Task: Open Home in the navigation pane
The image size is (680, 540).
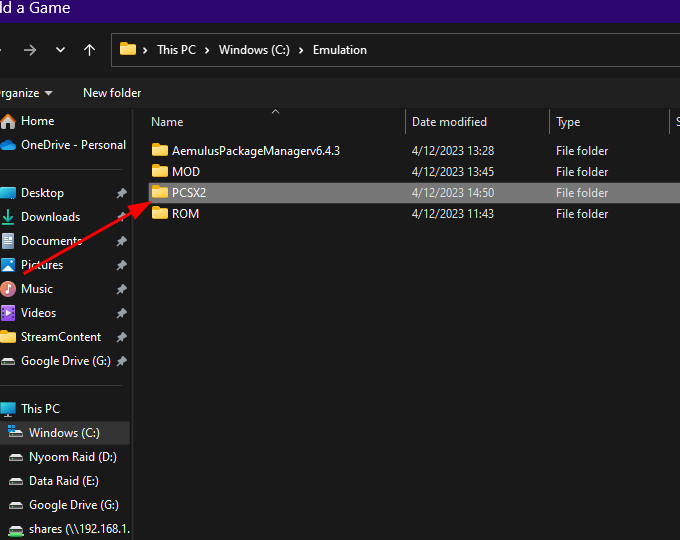Action: (37, 121)
